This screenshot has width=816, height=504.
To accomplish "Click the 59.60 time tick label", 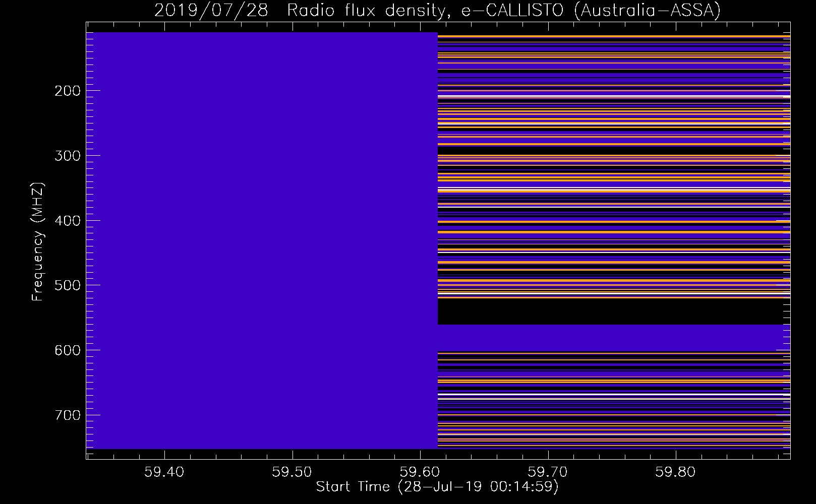I will coord(420,472).
